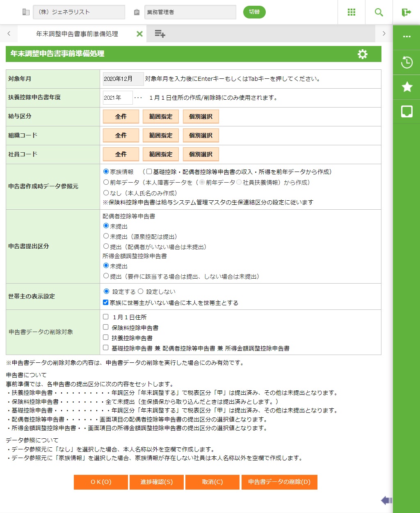This screenshot has height=513, width=420.
Task: Select the 年末調整申告書事前準備処理 tab
Action: (77, 34)
